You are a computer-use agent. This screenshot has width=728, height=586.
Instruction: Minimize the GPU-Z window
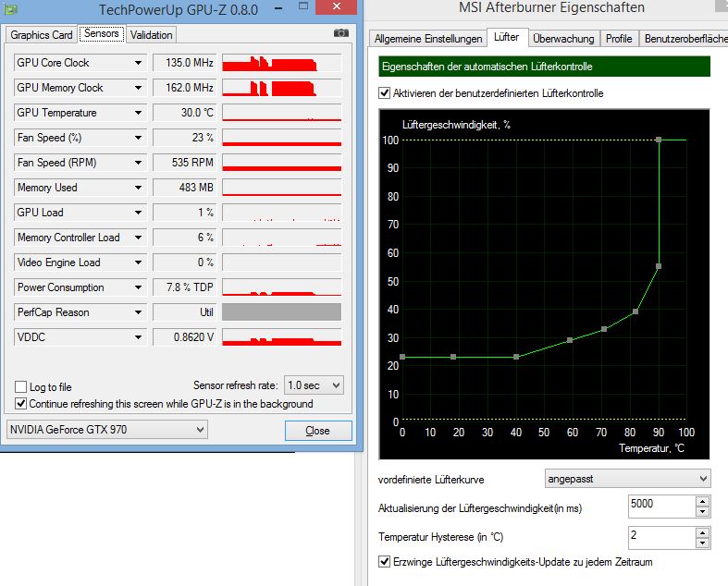click(x=278, y=8)
